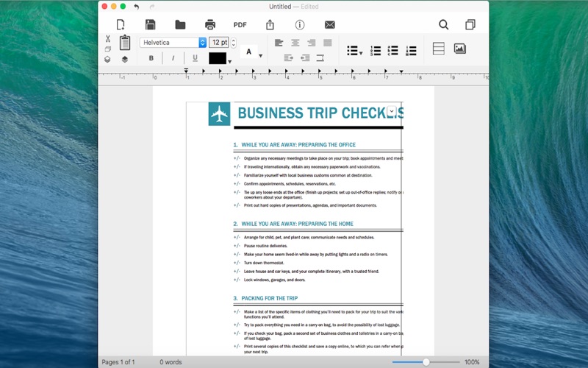
Task: Increase the indent
Action: tap(288, 58)
